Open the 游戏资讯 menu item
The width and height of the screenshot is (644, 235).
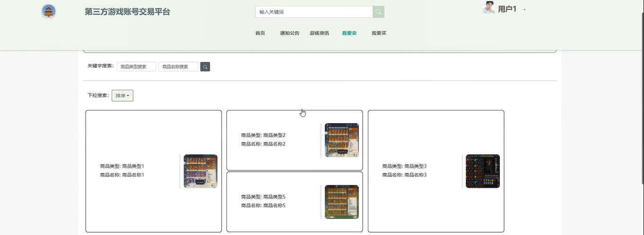(x=319, y=33)
